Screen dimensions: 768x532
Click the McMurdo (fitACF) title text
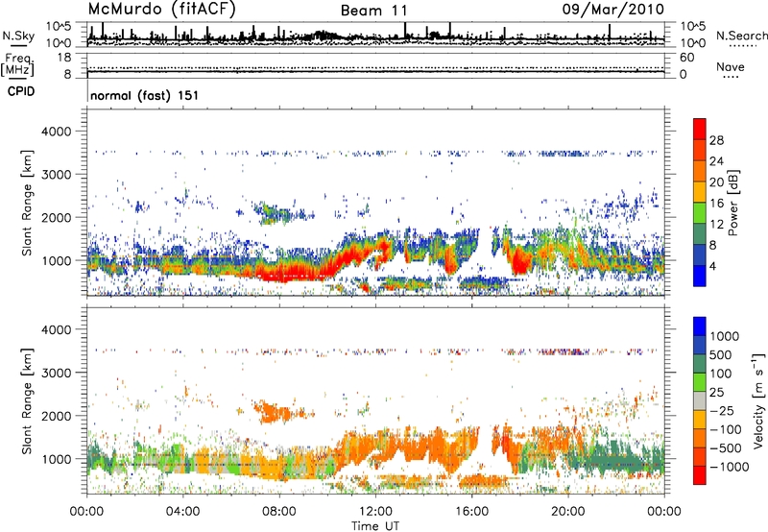pos(161,10)
